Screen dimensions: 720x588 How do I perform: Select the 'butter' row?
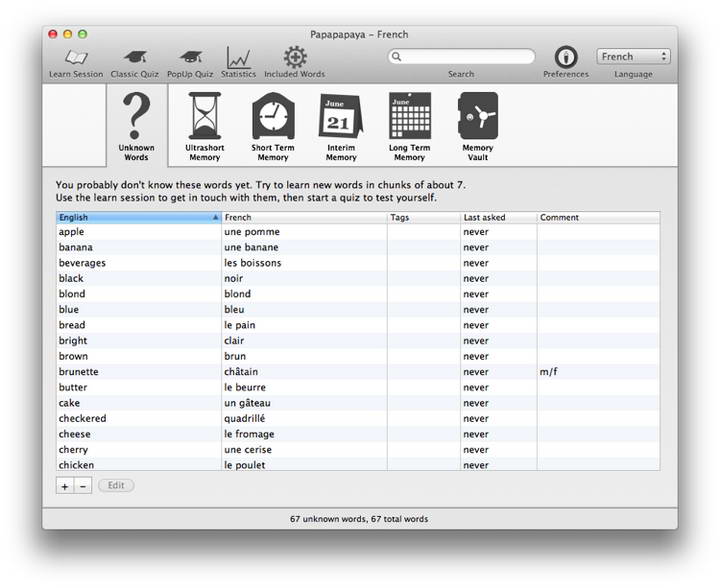(x=358, y=387)
